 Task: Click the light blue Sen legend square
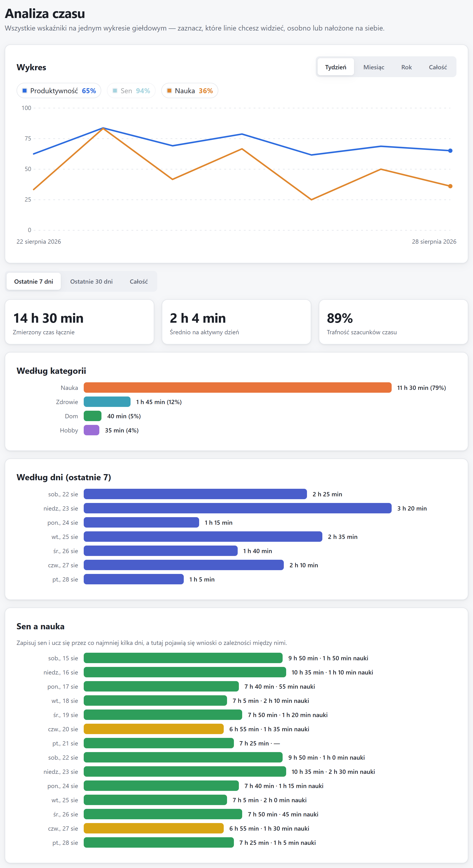click(x=115, y=91)
